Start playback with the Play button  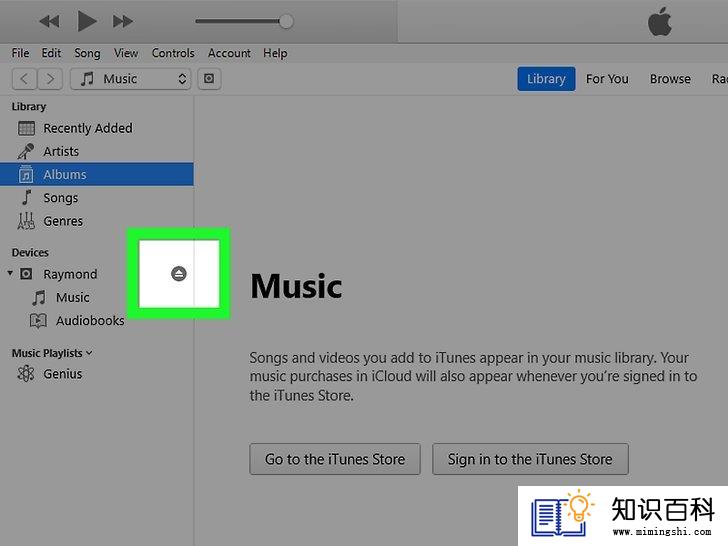click(x=86, y=21)
